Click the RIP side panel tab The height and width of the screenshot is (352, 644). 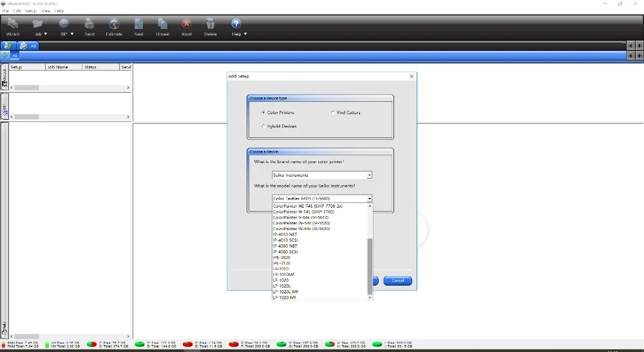pos(5,107)
